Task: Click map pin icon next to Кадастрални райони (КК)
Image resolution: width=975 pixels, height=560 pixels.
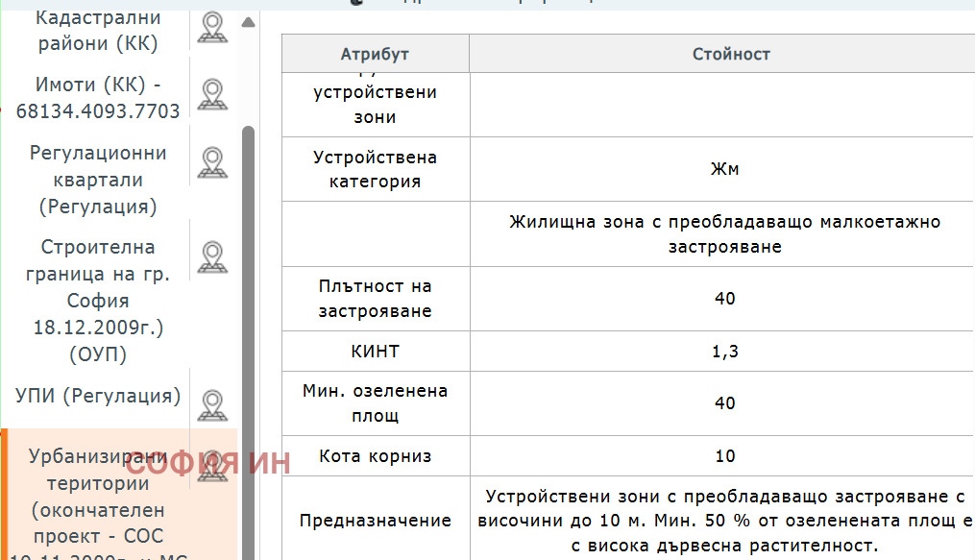Action: click(x=212, y=28)
